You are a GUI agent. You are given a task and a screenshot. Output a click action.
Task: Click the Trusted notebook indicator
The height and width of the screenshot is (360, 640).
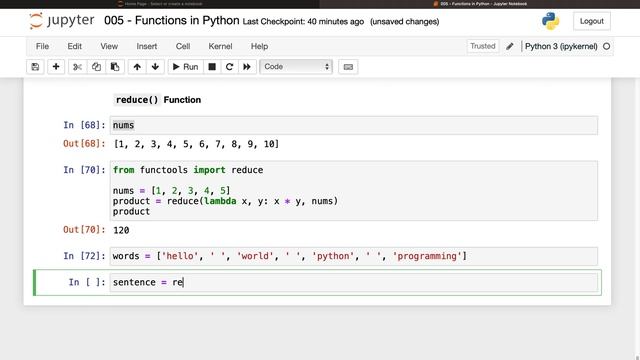(482, 46)
